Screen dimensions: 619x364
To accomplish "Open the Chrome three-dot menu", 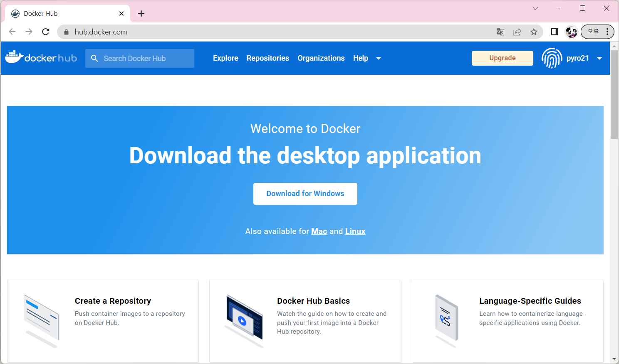I will tap(607, 32).
